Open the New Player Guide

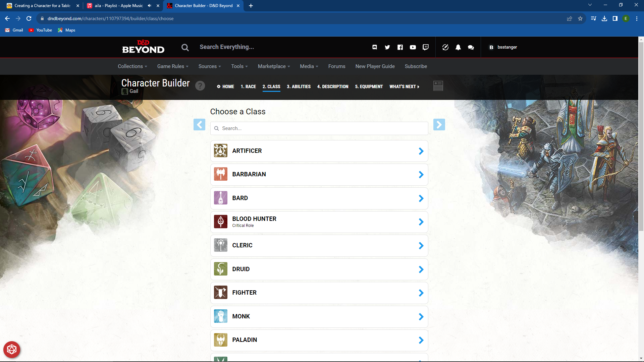pyautogui.click(x=375, y=66)
